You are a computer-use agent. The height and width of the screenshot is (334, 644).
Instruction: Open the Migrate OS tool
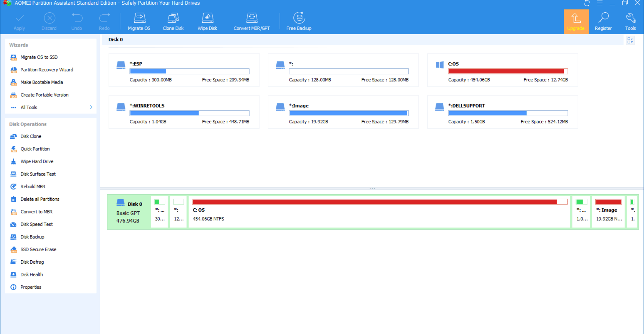pos(139,21)
